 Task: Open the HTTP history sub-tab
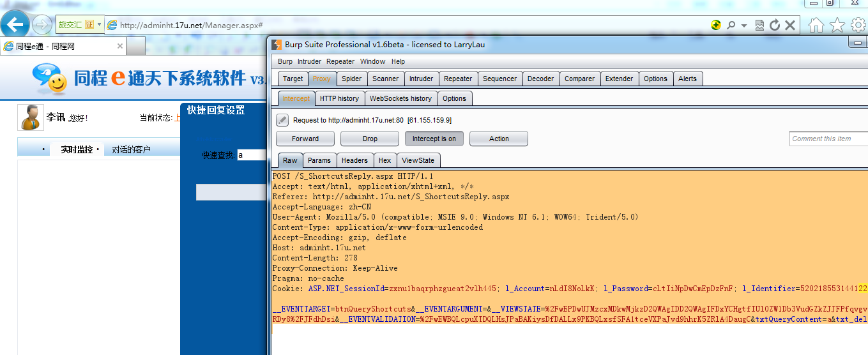click(x=339, y=98)
